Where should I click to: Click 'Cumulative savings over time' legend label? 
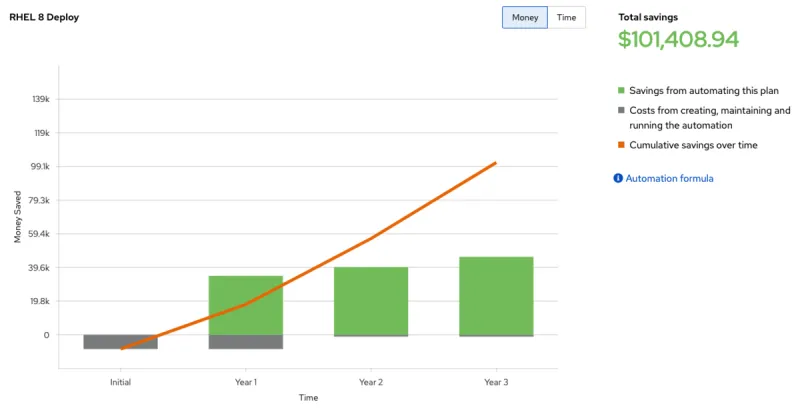[693, 145]
